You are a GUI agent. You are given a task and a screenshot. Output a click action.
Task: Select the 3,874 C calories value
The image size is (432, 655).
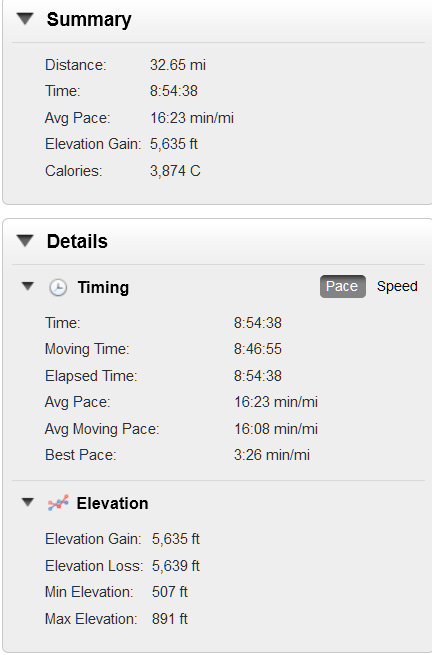tap(175, 171)
